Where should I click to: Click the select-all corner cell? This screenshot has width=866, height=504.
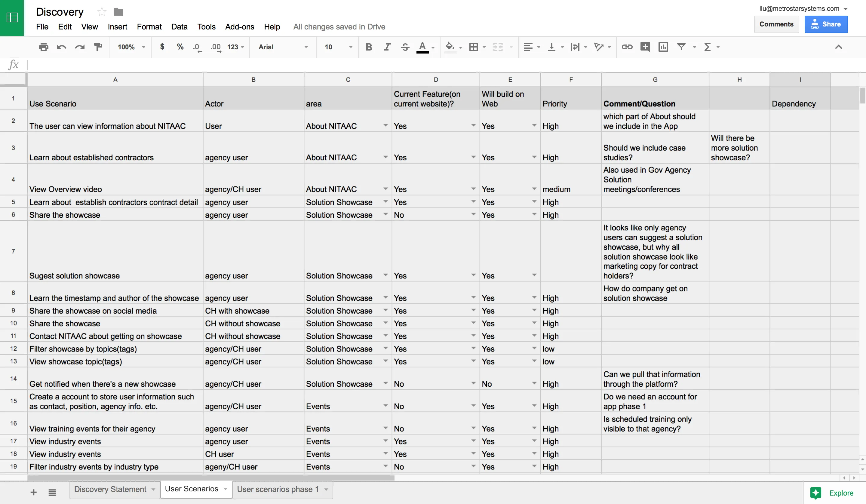(13, 79)
